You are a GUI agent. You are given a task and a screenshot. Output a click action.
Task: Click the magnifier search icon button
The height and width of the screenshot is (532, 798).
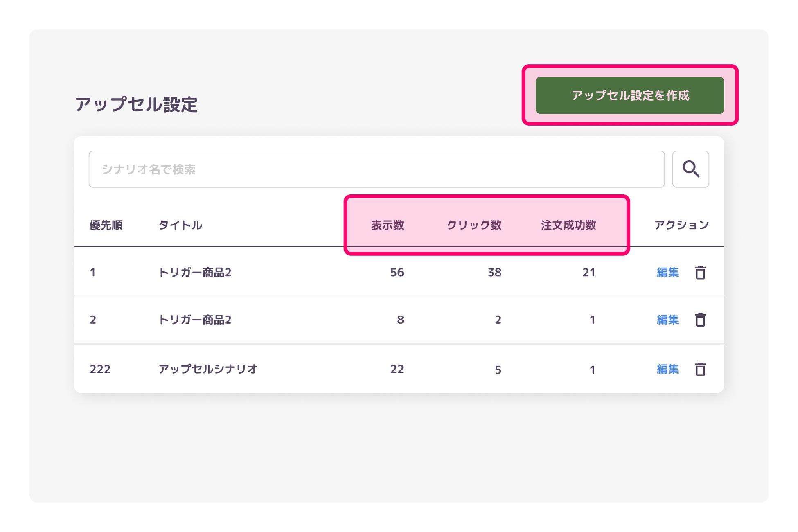[690, 169]
